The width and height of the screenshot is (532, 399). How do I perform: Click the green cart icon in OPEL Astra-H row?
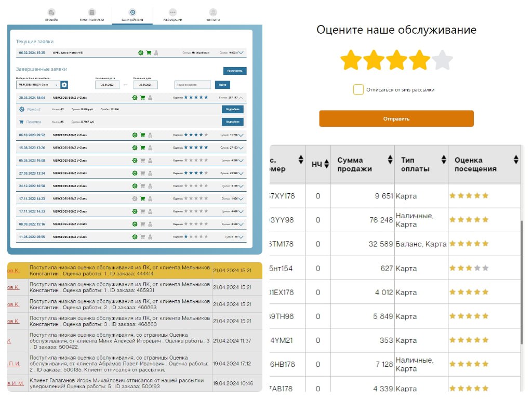149,52
